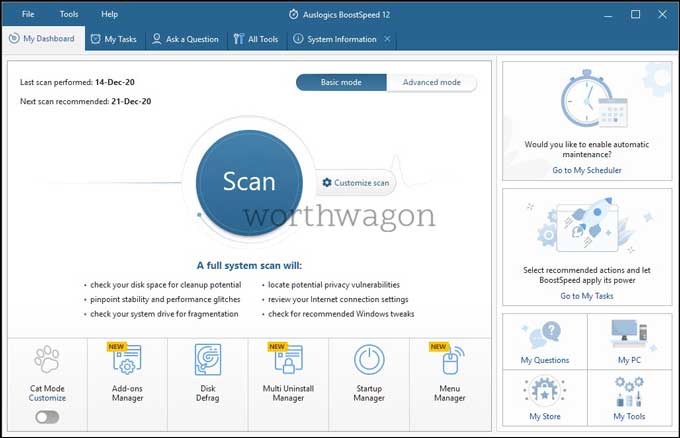Switch to the All Tools tab
Screen dimensions: 680x438
pyautogui.click(x=256, y=39)
